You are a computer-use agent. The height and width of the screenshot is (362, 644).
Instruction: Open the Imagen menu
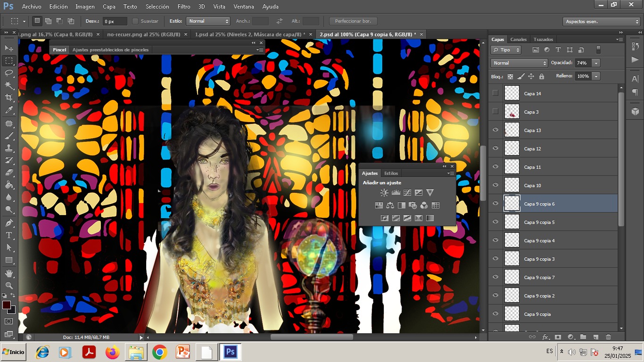(85, 7)
